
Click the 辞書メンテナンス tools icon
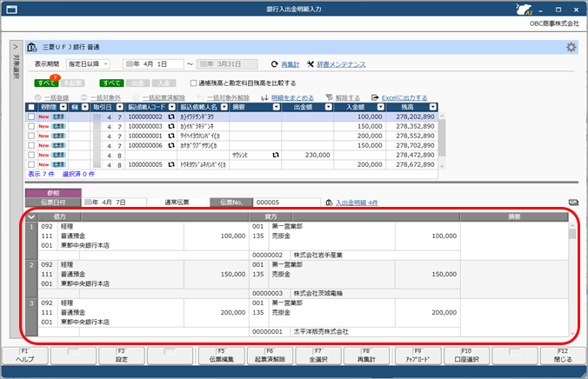pyautogui.click(x=311, y=64)
